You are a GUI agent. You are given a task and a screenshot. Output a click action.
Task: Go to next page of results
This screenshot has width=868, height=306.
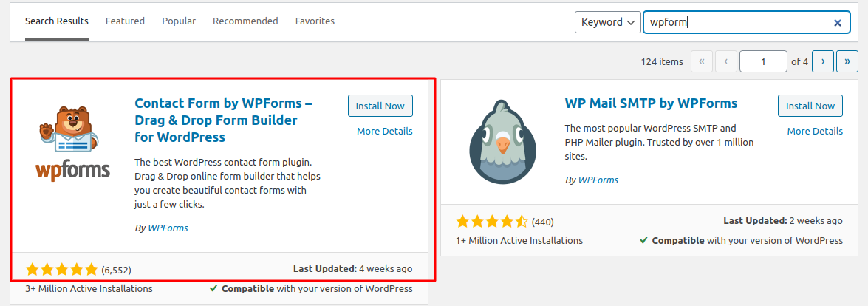coord(823,62)
